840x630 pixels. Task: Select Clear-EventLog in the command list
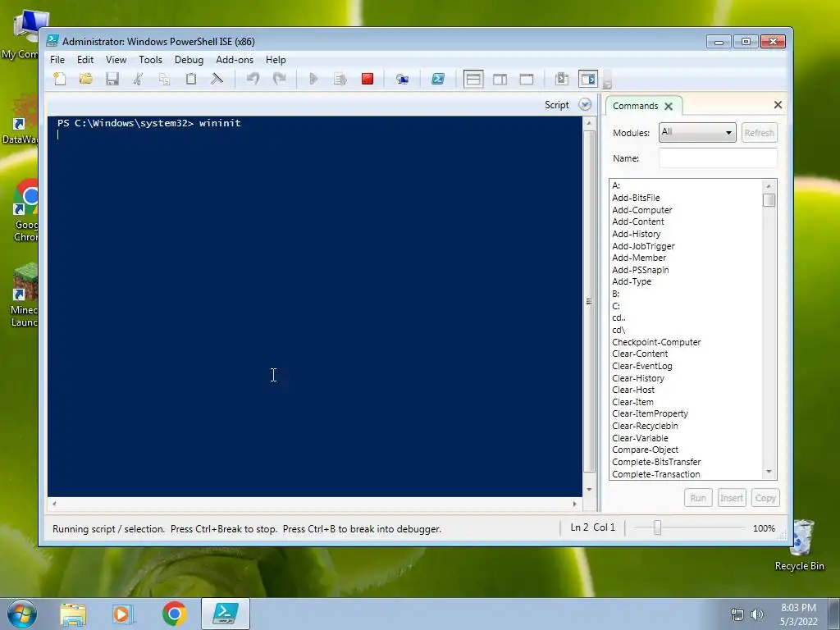pyautogui.click(x=641, y=366)
